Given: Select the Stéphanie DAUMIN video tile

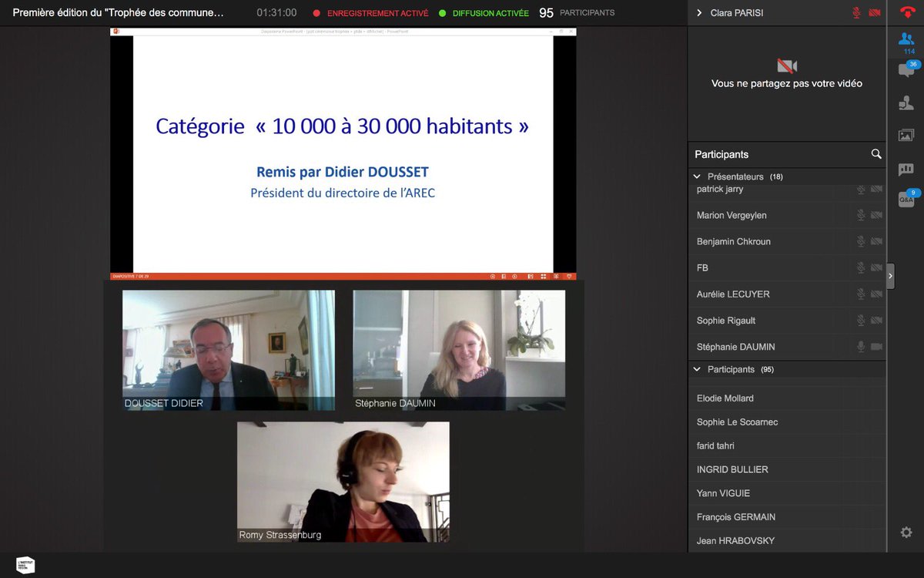Looking at the screenshot, I should tap(459, 350).
